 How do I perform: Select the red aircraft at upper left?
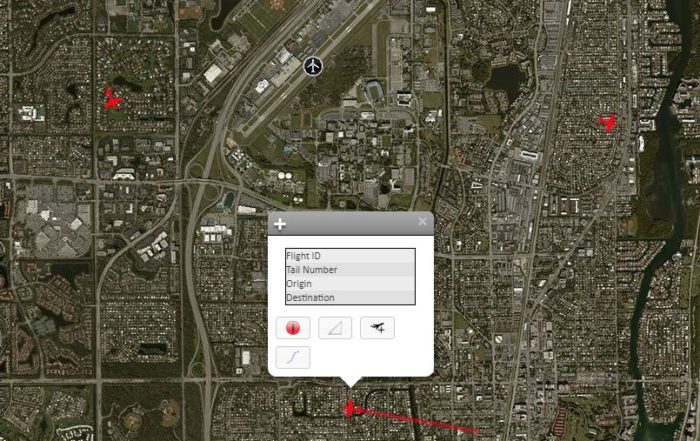(x=112, y=99)
